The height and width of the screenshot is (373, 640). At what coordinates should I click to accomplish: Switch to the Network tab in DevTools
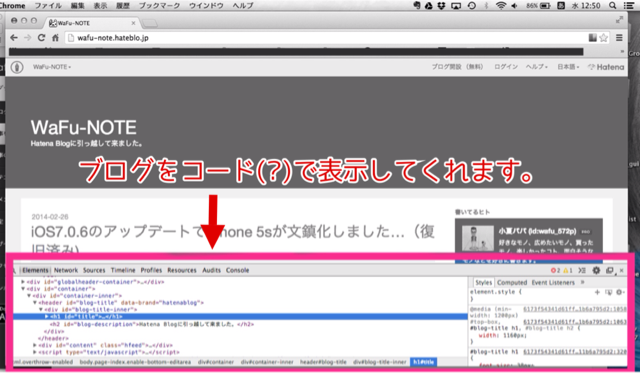click(66, 270)
